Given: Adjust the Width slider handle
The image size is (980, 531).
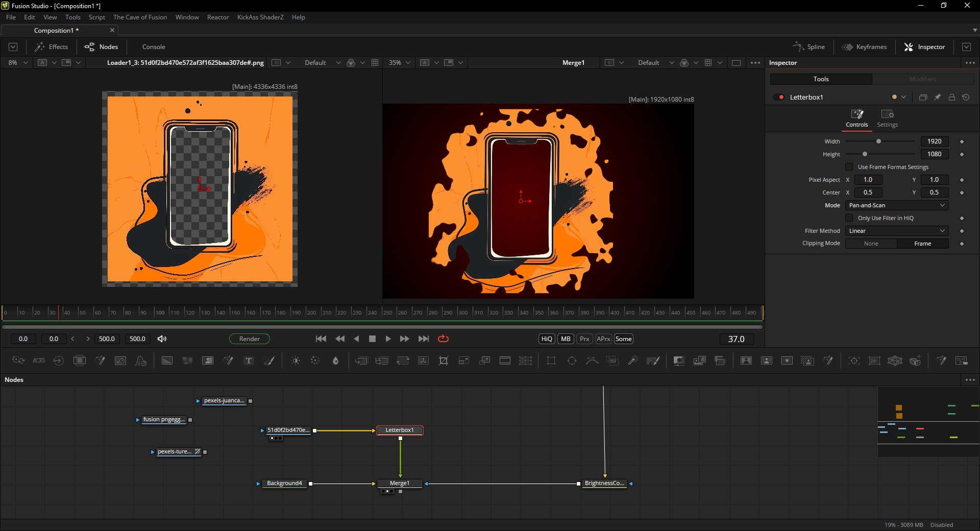Looking at the screenshot, I should (878, 141).
